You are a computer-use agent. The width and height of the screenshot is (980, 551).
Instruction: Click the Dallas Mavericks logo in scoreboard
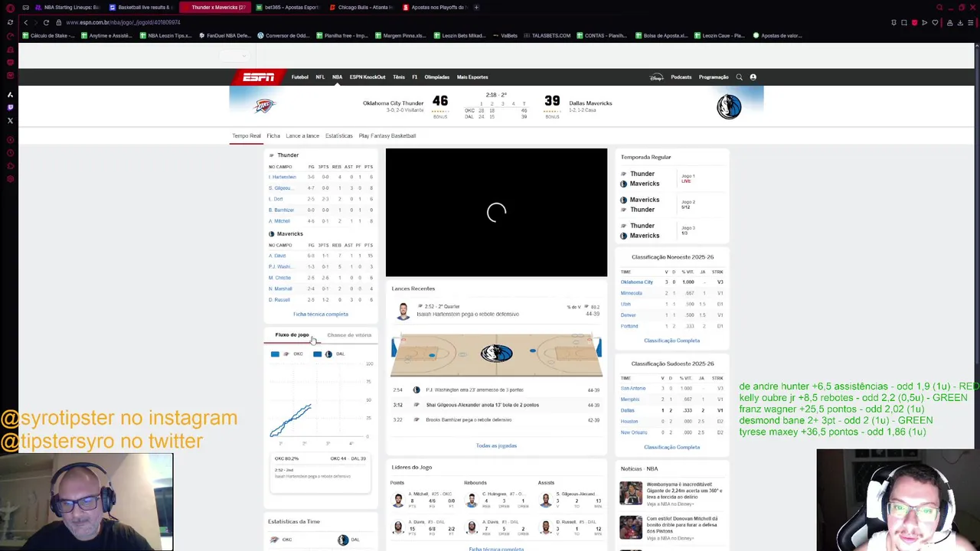point(729,106)
